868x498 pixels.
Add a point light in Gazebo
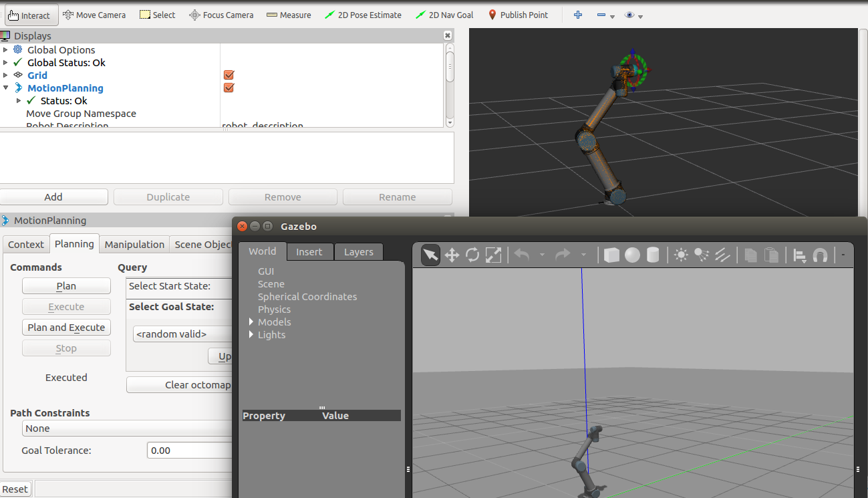click(681, 255)
